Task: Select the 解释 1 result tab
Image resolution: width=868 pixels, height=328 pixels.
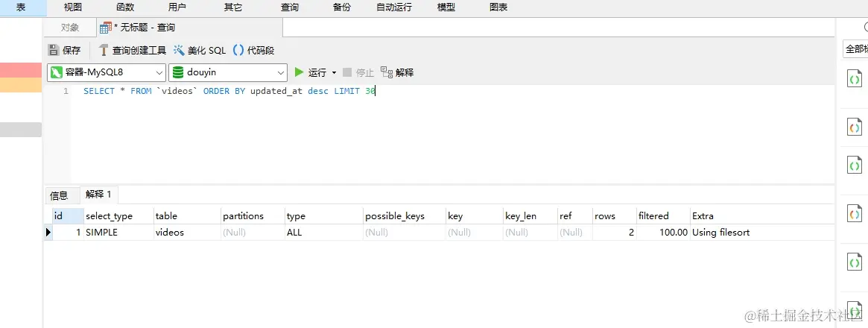Action: [98, 195]
